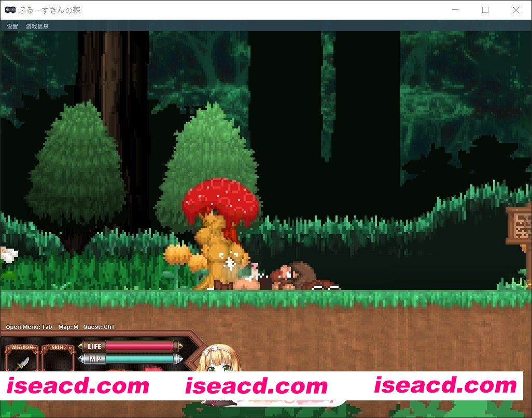Click the teal MP bar
Screen dimensions: 532x418
140,358
